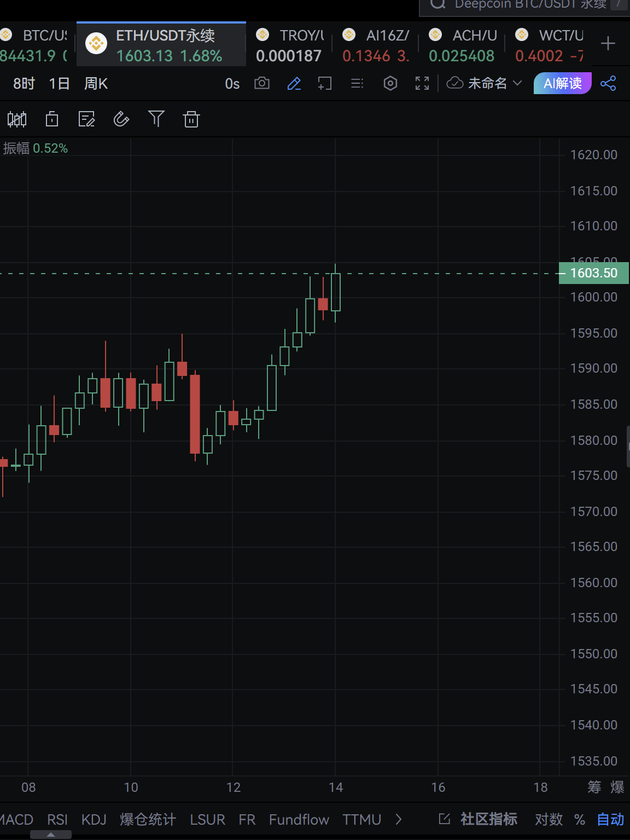Add a new chart layout pane
Screen dimensions: 630x840
click(325, 83)
